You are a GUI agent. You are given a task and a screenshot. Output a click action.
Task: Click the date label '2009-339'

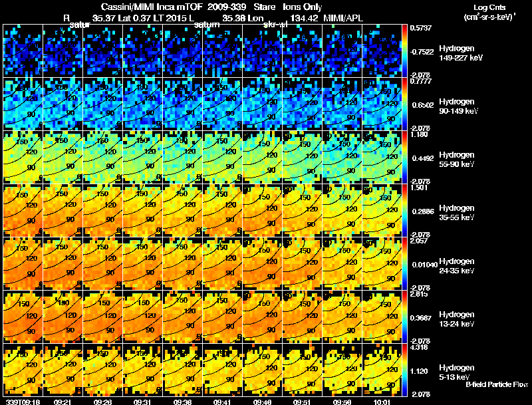[226, 7]
